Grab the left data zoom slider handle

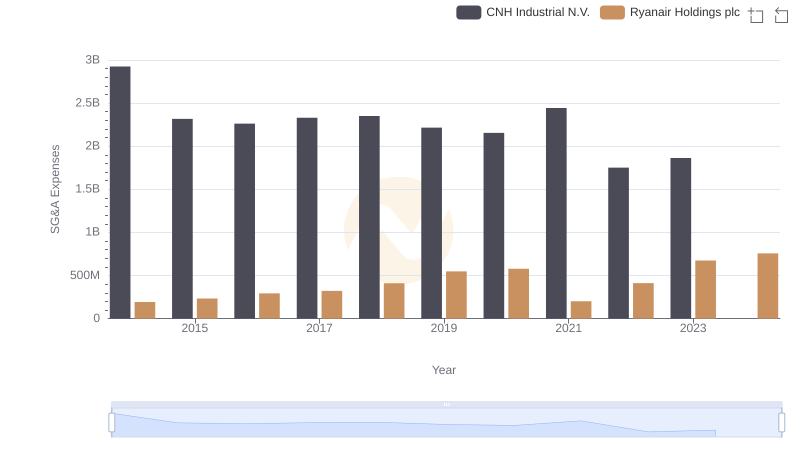tap(112, 423)
